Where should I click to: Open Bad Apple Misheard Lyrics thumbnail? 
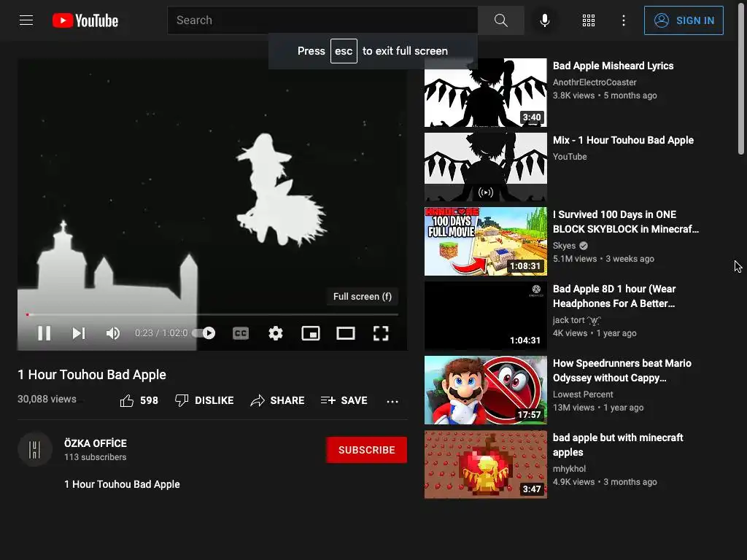(x=485, y=93)
